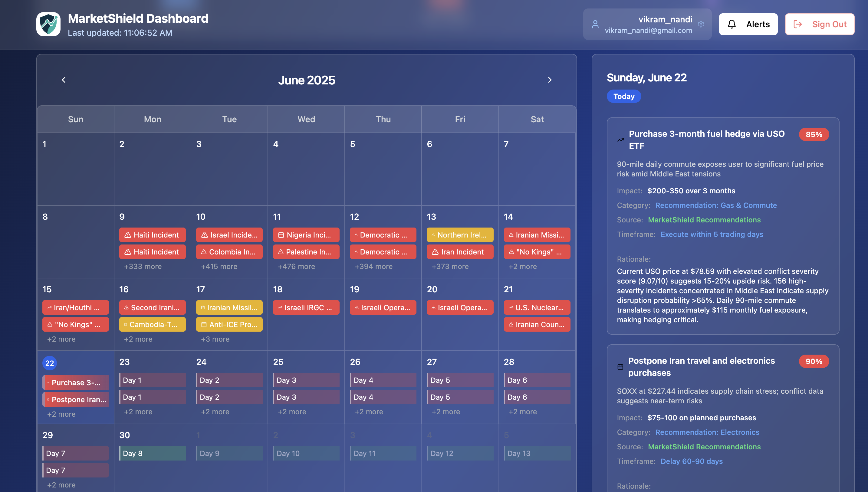The width and height of the screenshot is (868, 492).
Task: Open user settings gear icon
Action: point(701,24)
